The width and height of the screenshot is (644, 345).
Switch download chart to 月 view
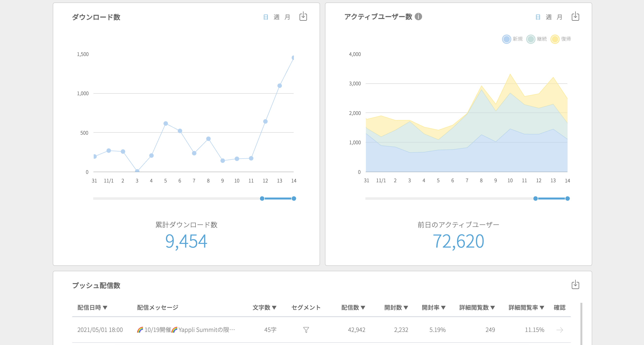tap(287, 17)
